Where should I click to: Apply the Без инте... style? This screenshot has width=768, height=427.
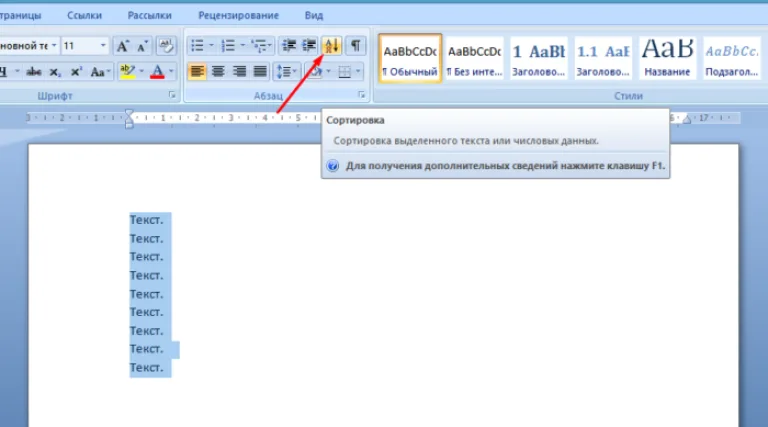click(x=474, y=58)
